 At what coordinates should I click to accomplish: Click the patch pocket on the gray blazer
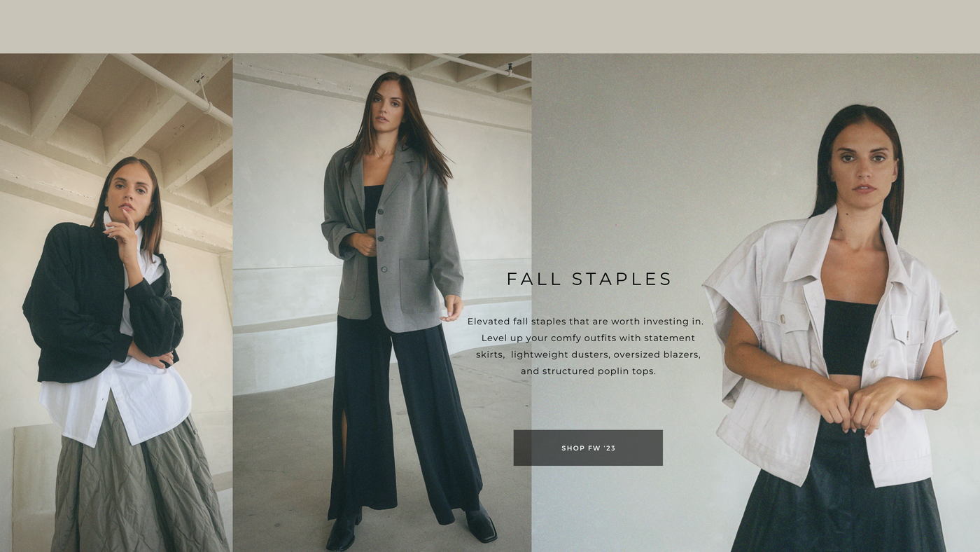[x=417, y=287]
